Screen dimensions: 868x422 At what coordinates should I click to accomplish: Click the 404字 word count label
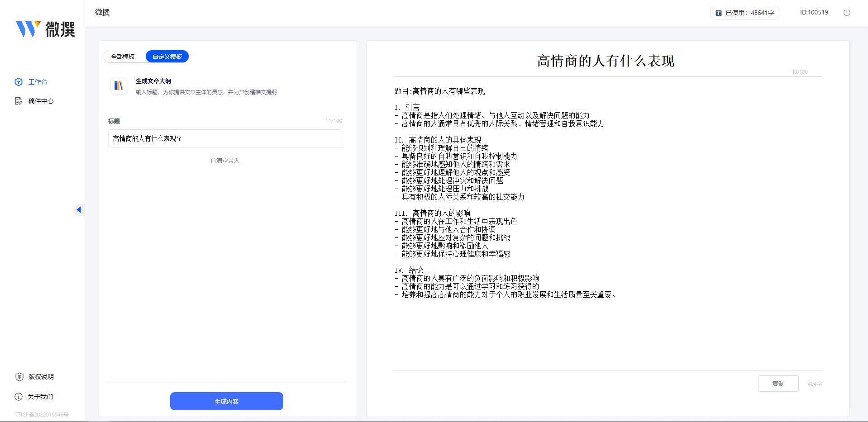click(x=816, y=383)
